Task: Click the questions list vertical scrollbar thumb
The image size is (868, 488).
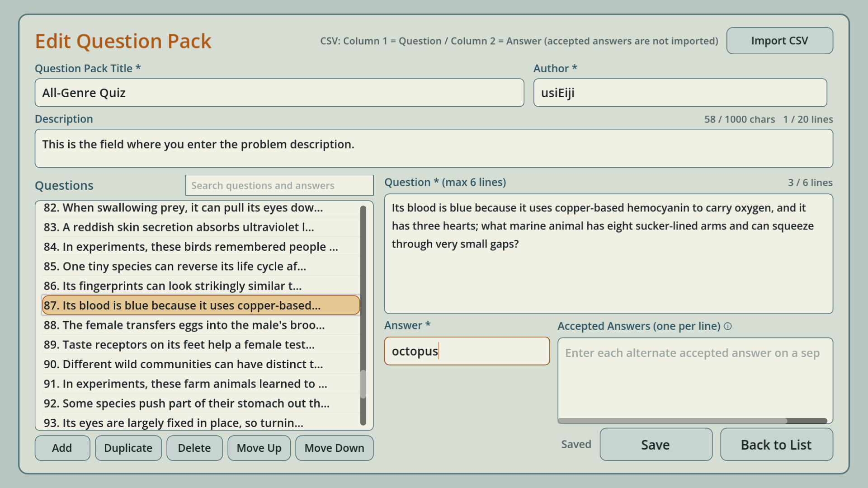Action: point(363,384)
